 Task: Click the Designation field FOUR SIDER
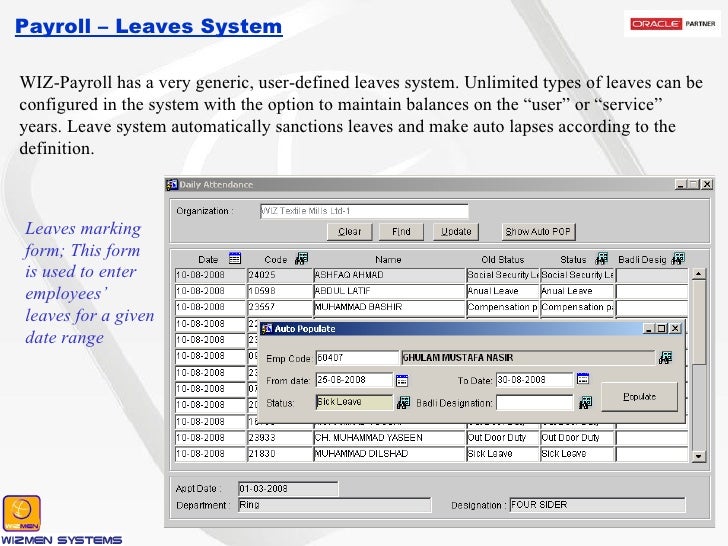tap(597, 505)
